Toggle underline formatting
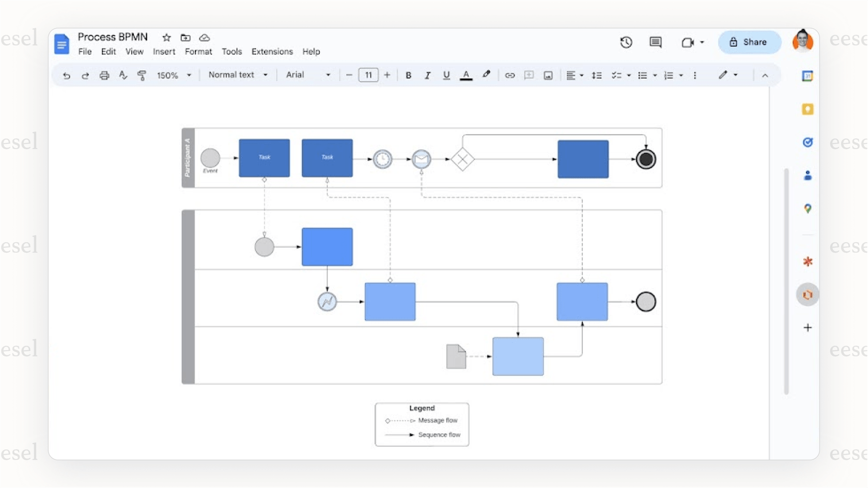The width and height of the screenshot is (868, 488). pos(446,75)
